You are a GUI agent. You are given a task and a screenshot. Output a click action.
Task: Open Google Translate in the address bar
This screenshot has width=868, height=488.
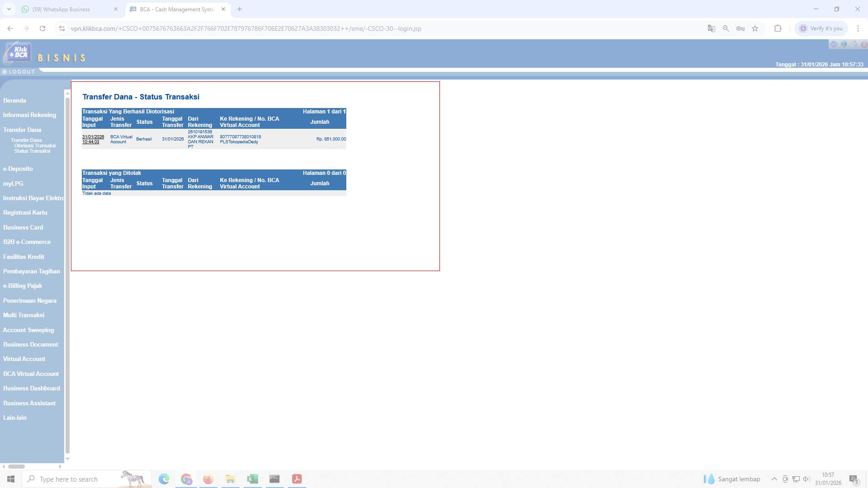tap(711, 28)
